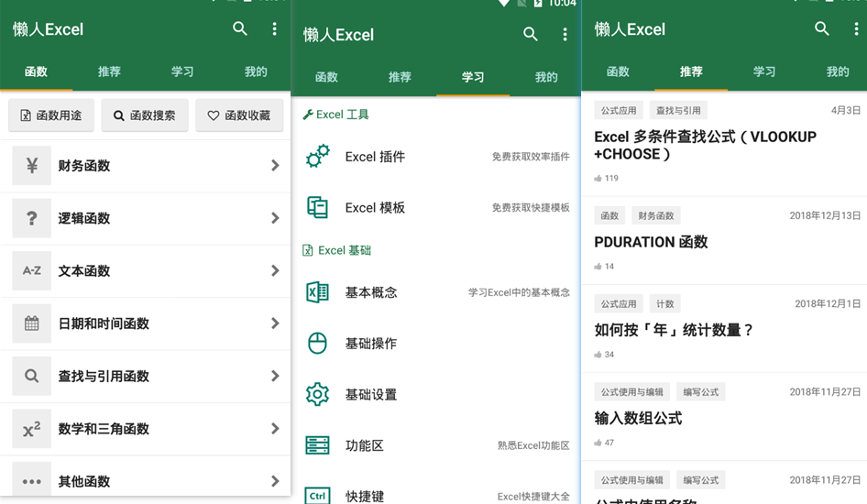Switch to 函数 tab in the middle screen
The height and width of the screenshot is (504, 867).
pyautogui.click(x=326, y=77)
